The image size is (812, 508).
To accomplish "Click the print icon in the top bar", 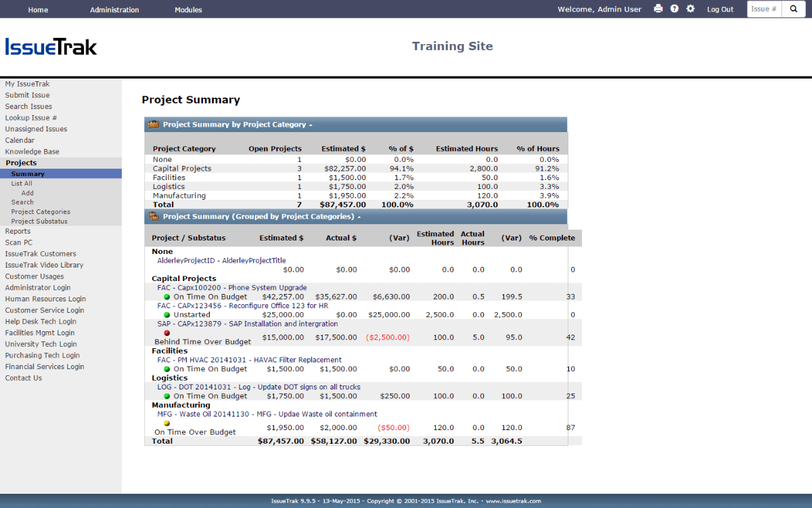I will point(660,9).
